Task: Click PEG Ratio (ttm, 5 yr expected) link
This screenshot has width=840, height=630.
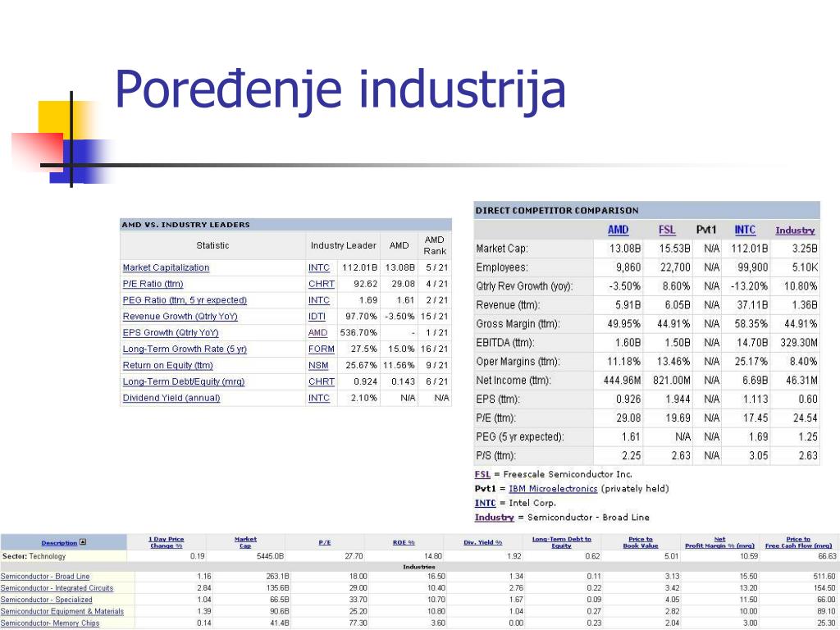Action: coord(185,300)
